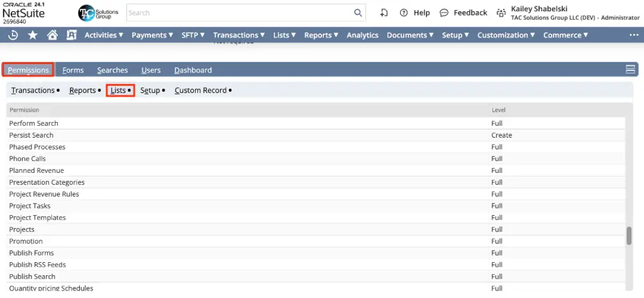Switch to the Dashboard tab
Image resolution: width=644 pixels, height=298 pixels.
click(x=193, y=70)
